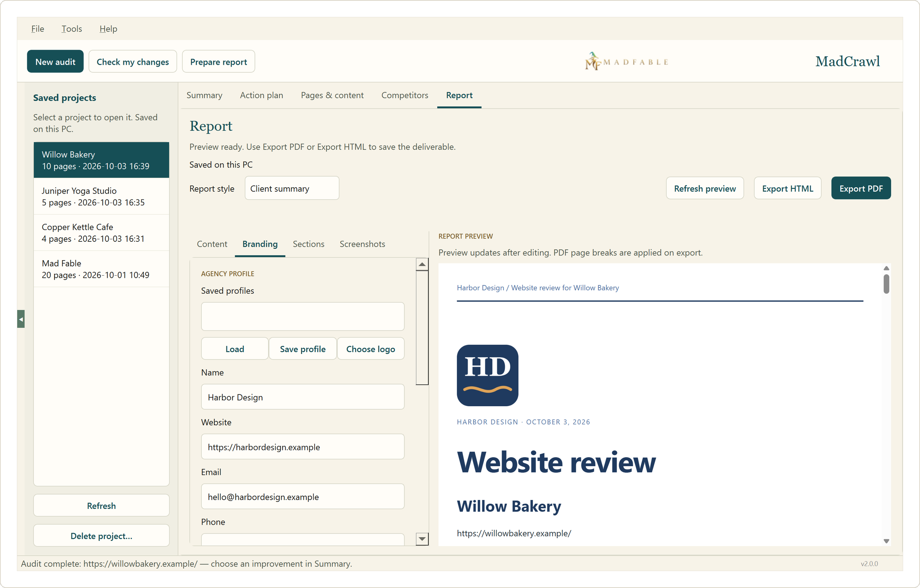
Task: Click the Website input field
Action: (x=302, y=447)
